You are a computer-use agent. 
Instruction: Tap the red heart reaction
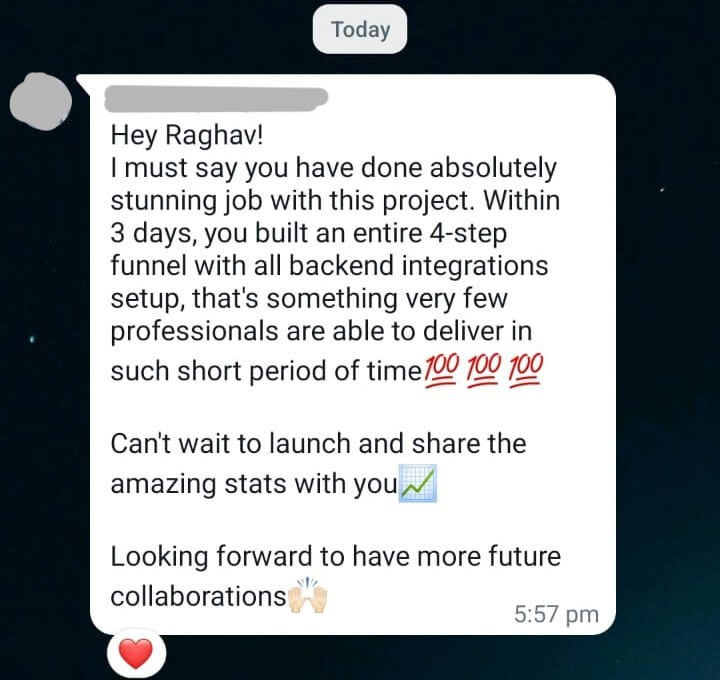coord(136,654)
